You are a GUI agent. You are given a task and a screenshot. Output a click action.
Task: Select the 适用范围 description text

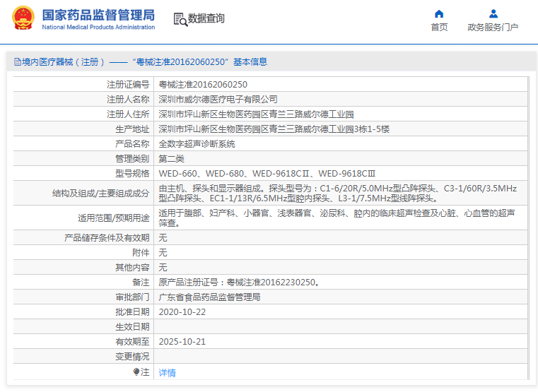coord(337,218)
